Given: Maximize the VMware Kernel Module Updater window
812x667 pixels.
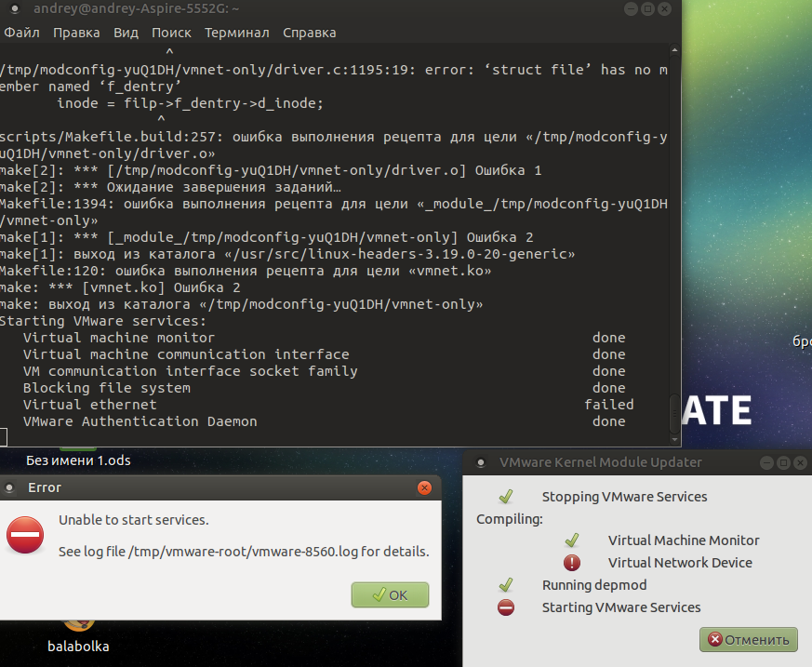Looking at the screenshot, I should [783, 462].
